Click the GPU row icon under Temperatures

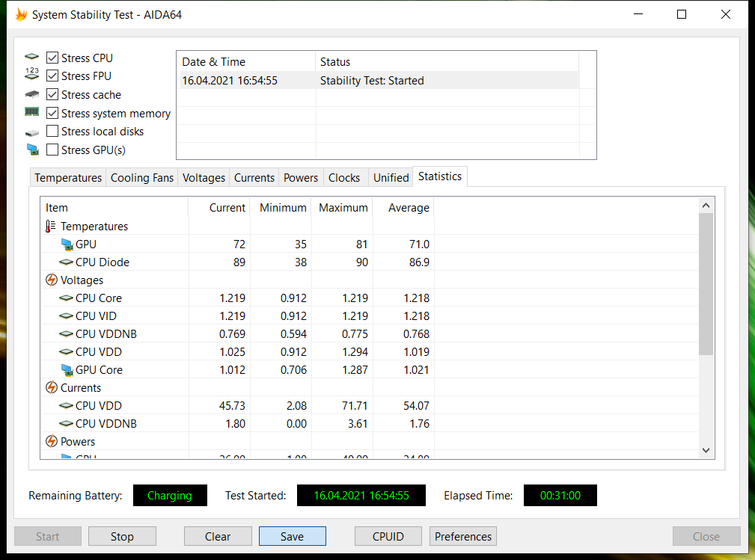click(67, 244)
